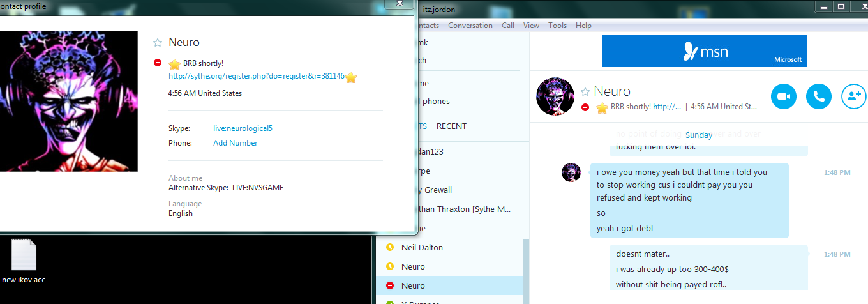Click the Sunday date separator
The image size is (868, 304).
tap(698, 135)
